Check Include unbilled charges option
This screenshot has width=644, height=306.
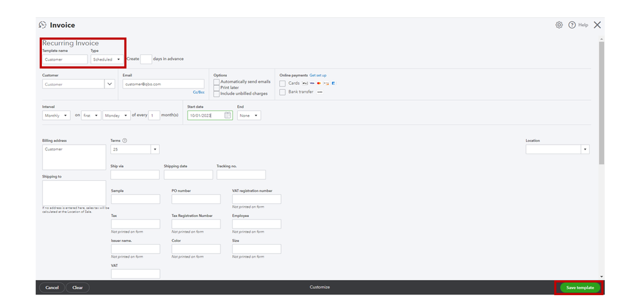click(217, 94)
